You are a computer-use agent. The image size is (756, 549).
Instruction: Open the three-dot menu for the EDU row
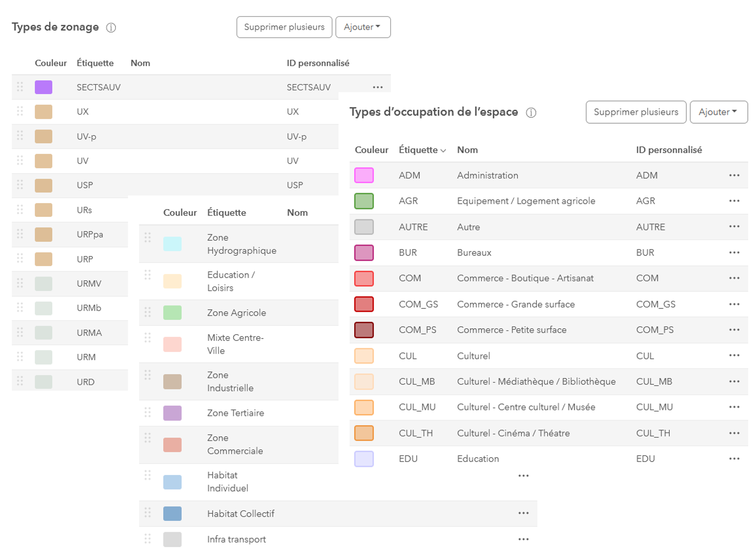pos(734,459)
